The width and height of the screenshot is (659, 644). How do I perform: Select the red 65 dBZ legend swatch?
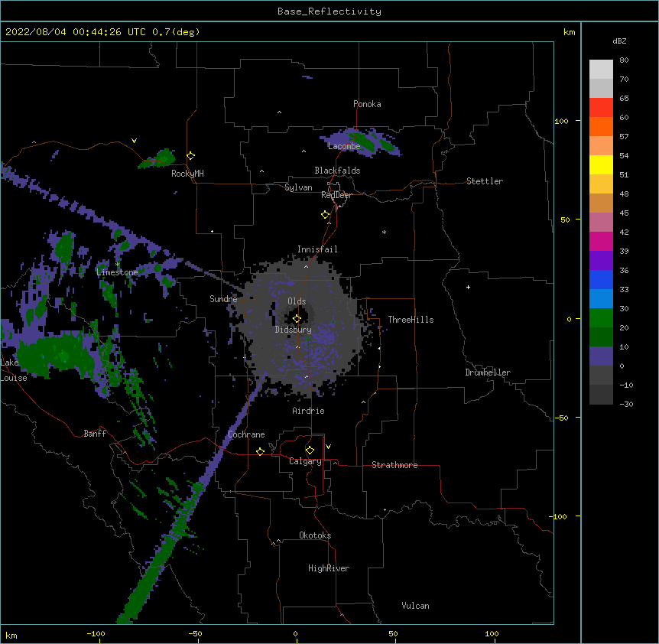pos(601,107)
